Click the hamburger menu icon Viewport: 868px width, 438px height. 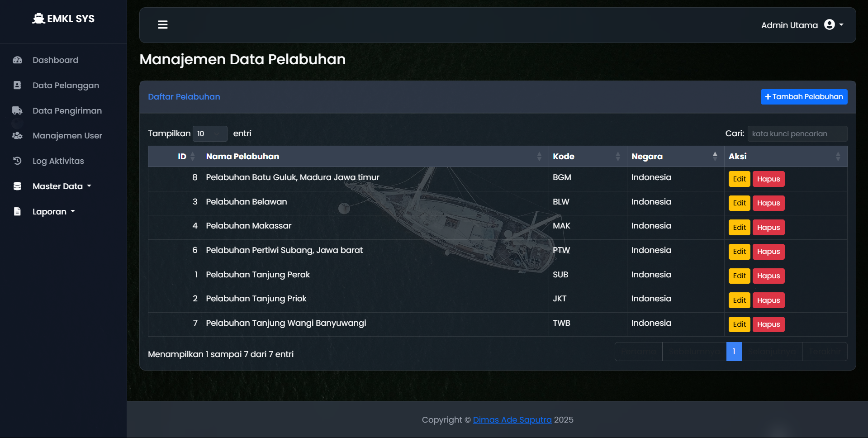tap(163, 25)
